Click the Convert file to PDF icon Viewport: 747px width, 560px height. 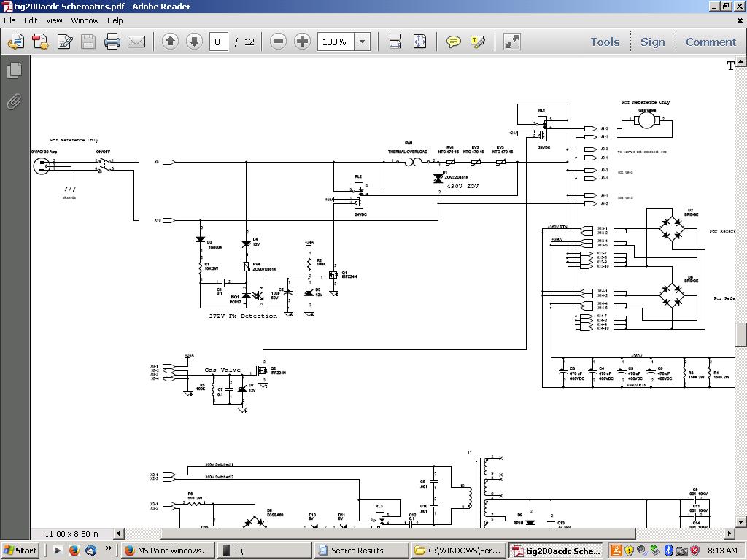coord(40,42)
